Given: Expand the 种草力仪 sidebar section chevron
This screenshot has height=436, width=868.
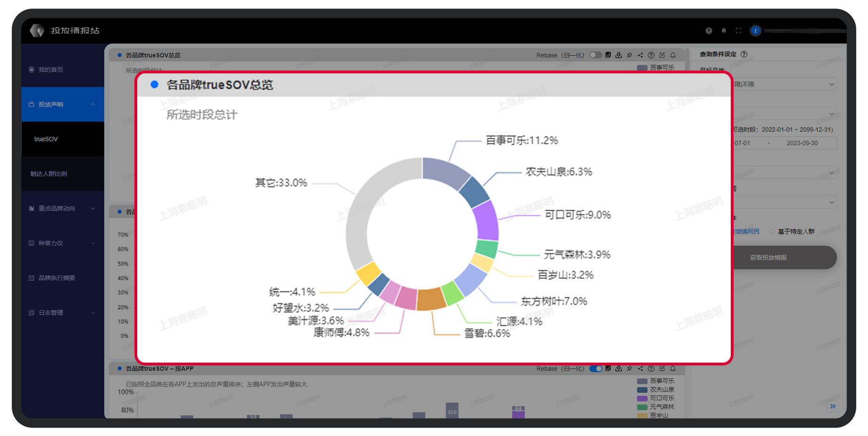Looking at the screenshot, I should pos(93,243).
